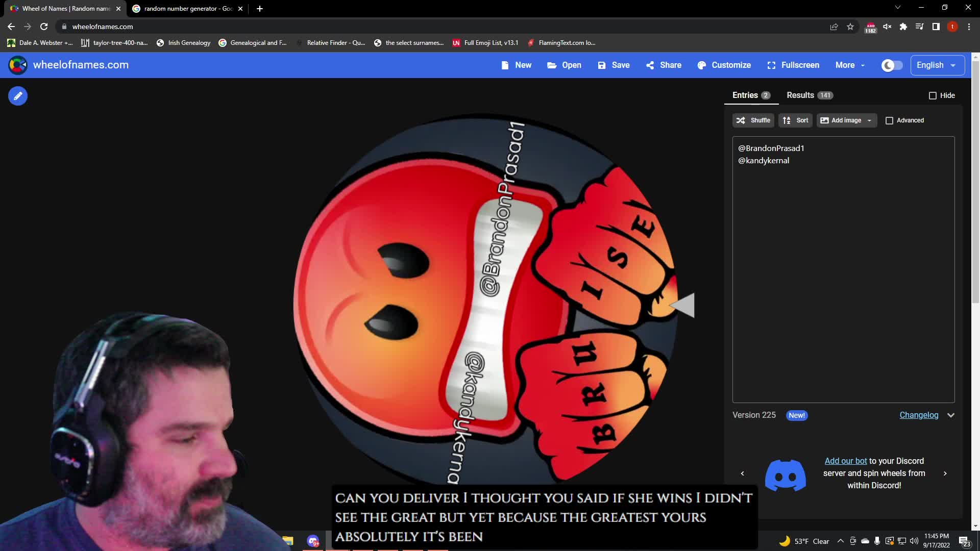Image resolution: width=980 pixels, height=551 pixels.
Task: Toggle dark mode switch
Action: (892, 65)
